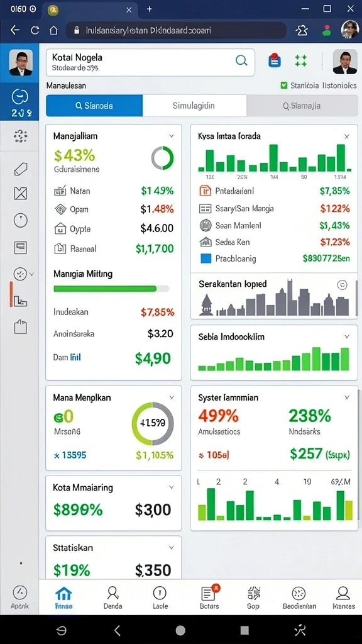The height and width of the screenshot is (644, 362).
Task: Click the Mangia Miitlng green progress bar
Action: [x=111, y=289]
